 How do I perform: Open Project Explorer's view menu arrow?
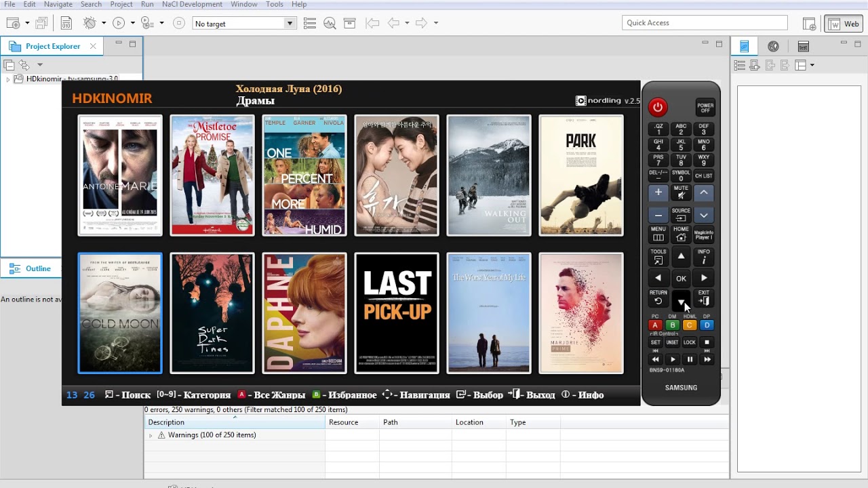click(40, 65)
